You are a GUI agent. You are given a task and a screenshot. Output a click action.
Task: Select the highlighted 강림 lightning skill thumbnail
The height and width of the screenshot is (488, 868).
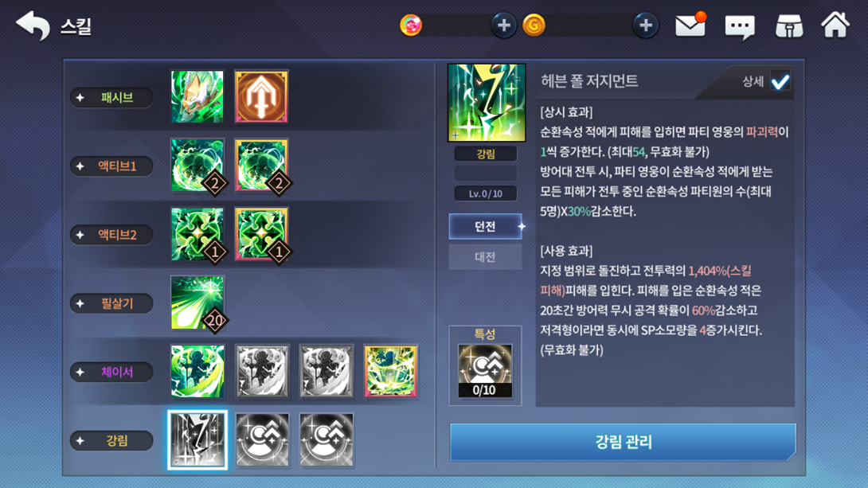point(197,440)
